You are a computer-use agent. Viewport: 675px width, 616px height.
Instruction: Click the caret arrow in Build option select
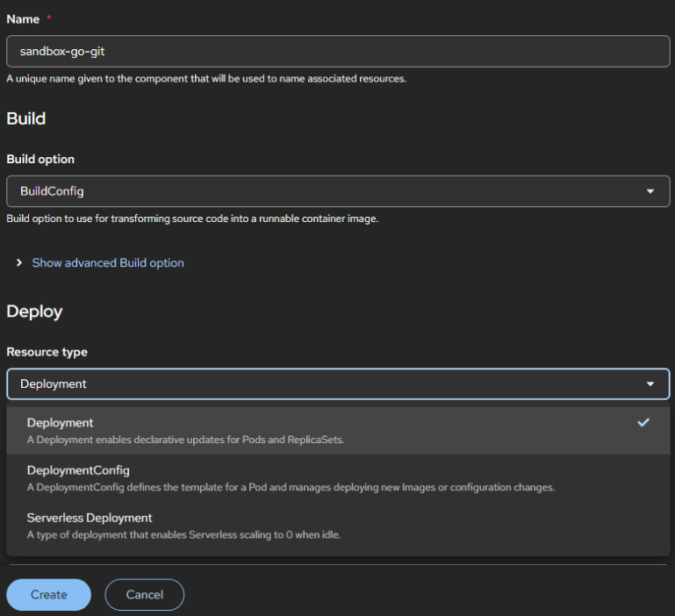click(650, 191)
